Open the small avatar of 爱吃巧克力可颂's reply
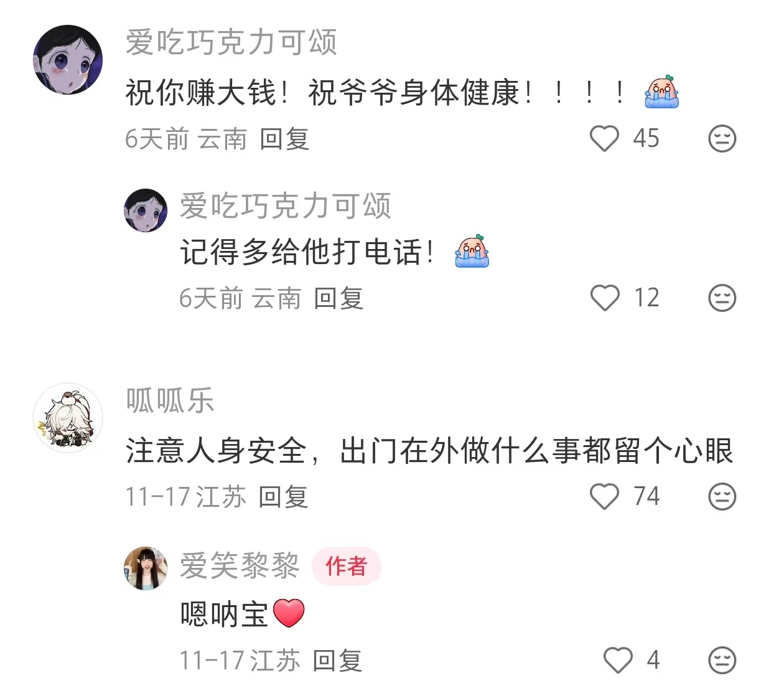The width and height of the screenshot is (784, 693). 146,210
